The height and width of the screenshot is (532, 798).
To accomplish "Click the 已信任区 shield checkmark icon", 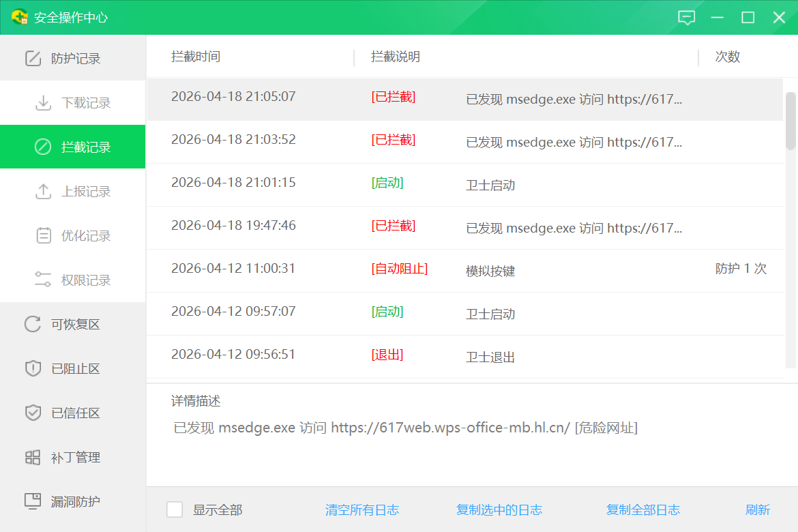I will coord(33,413).
